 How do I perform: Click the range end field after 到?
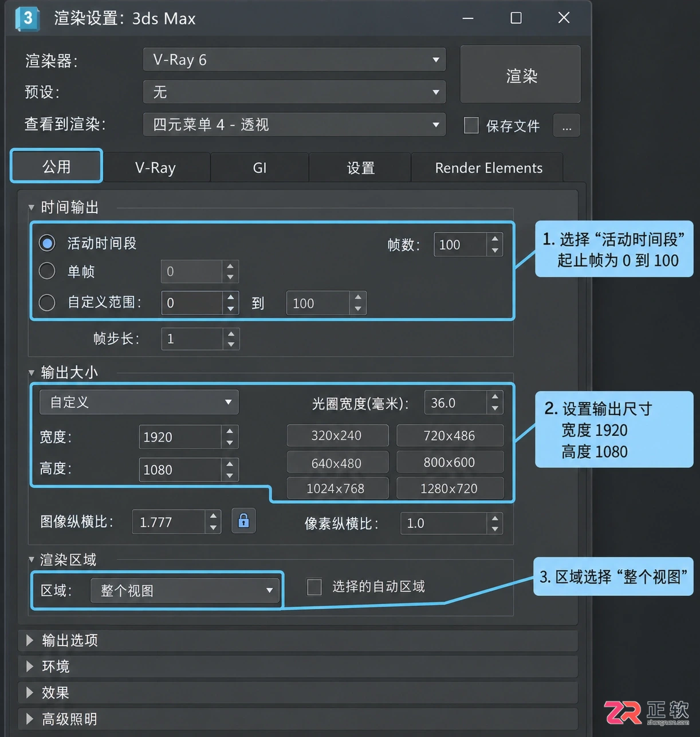(318, 303)
